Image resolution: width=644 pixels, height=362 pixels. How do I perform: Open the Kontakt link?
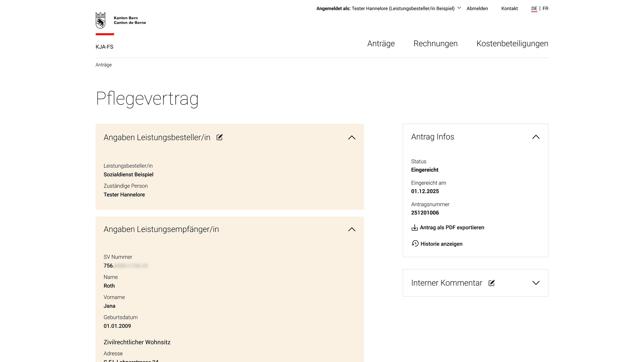point(509,9)
